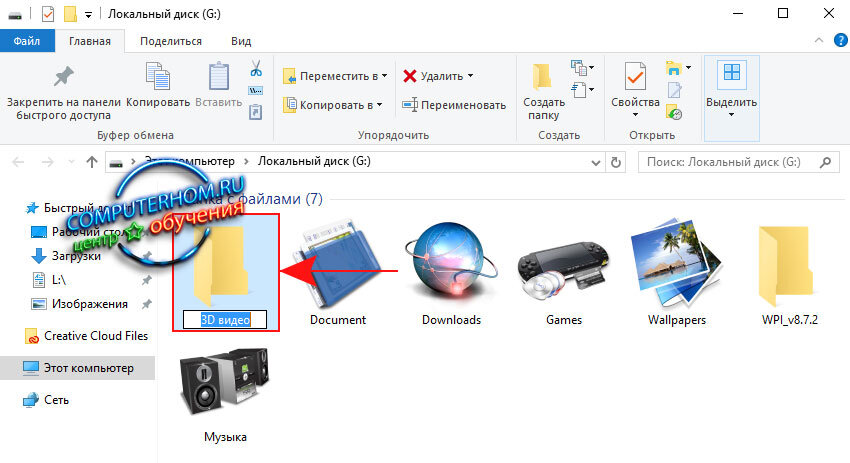Switch to the Вид ribbon tab

[241, 41]
